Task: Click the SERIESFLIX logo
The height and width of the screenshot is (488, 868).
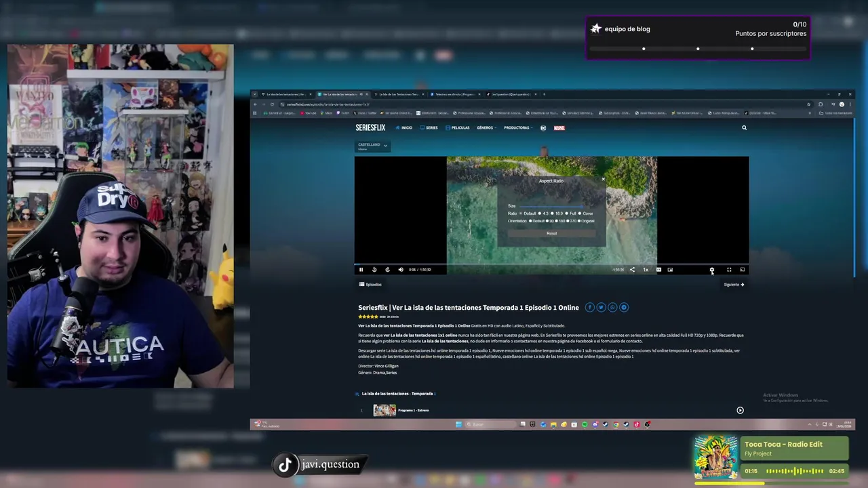Action: pos(370,127)
